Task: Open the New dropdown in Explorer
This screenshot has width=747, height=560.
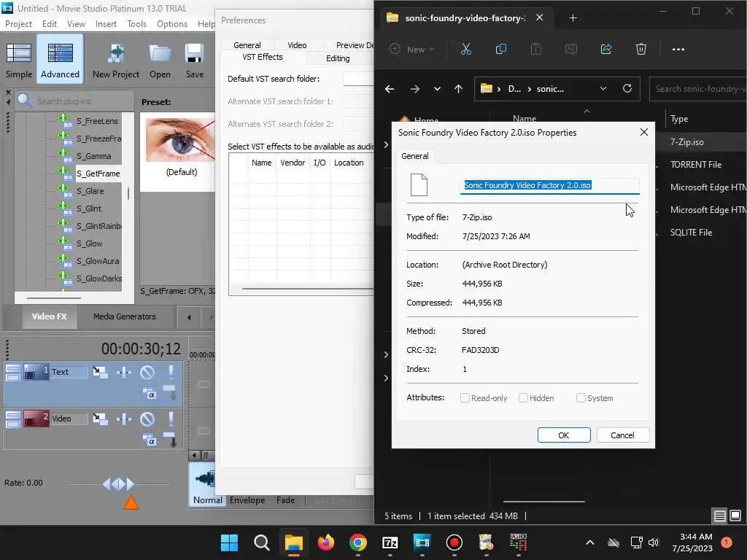Action: pos(413,49)
